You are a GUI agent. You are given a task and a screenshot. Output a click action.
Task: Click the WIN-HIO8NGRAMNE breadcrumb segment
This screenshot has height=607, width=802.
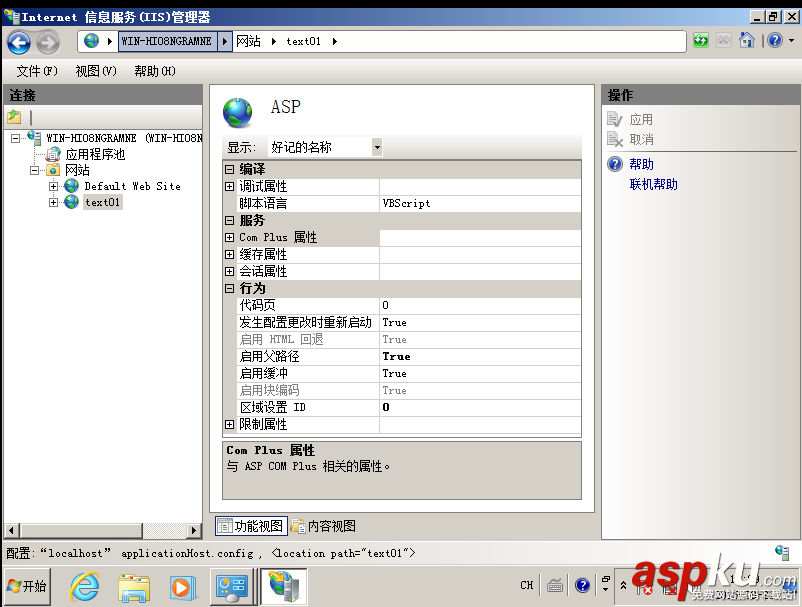point(166,41)
